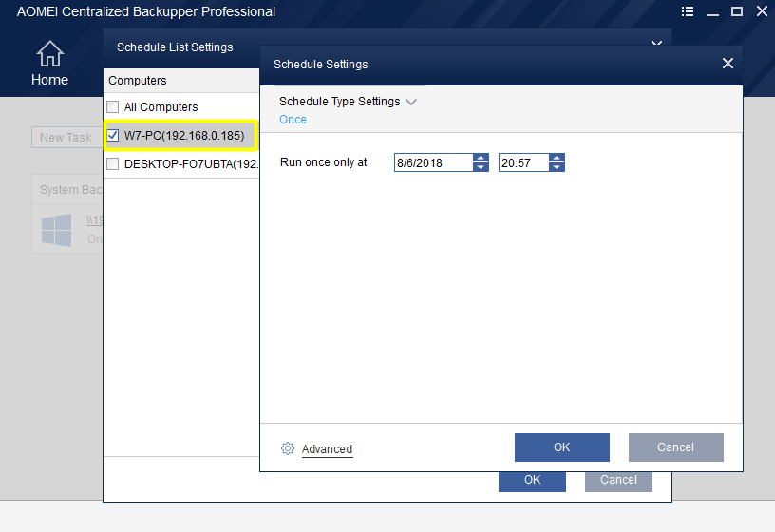The width and height of the screenshot is (775, 532).
Task: Click the time field showing 20:57
Action: click(x=523, y=162)
